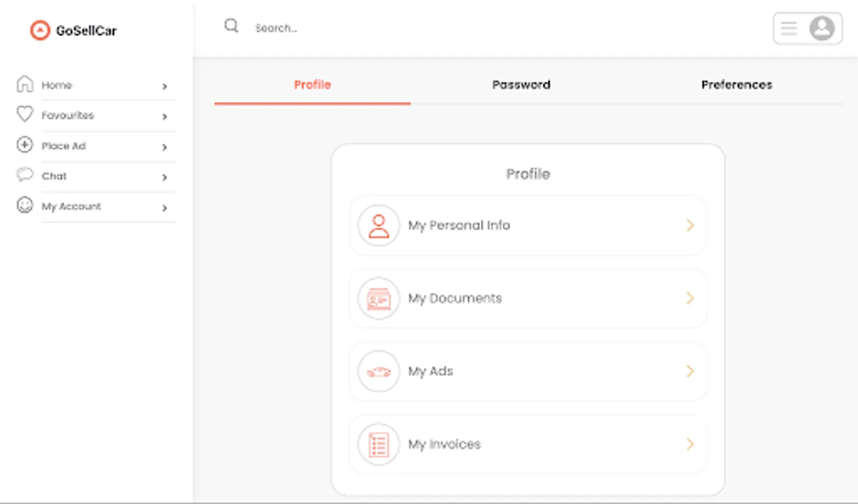Expand the My Account sidebar chevron
Screen dimensions: 858x504
(164, 208)
